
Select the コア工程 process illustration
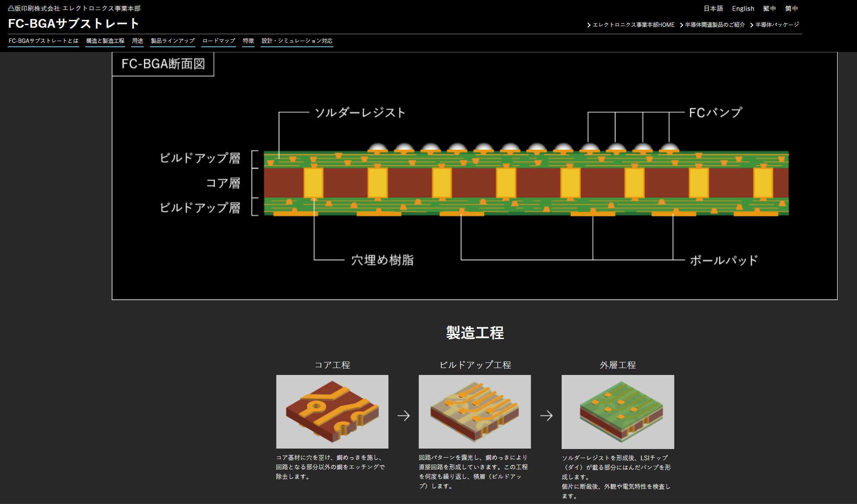click(333, 411)
